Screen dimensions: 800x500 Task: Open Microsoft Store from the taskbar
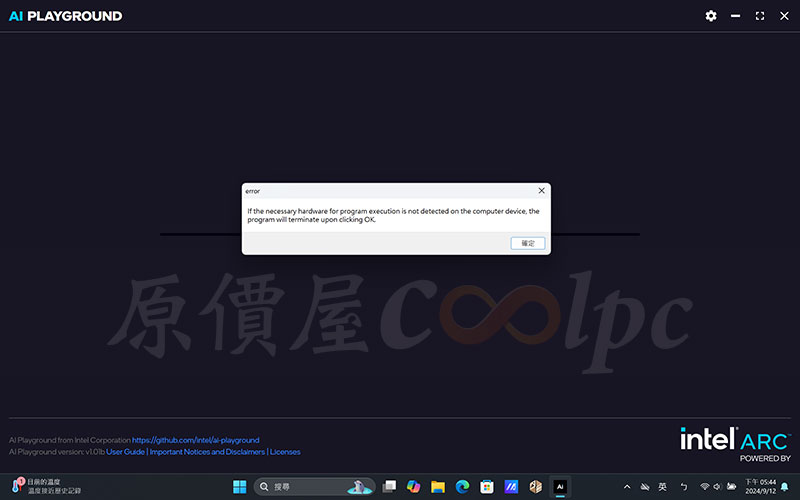pos(487,487)
